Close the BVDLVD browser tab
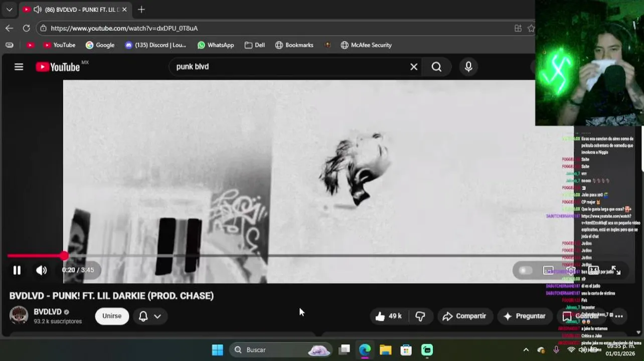This screenshot has height=361, width=644. click(124, 10)
